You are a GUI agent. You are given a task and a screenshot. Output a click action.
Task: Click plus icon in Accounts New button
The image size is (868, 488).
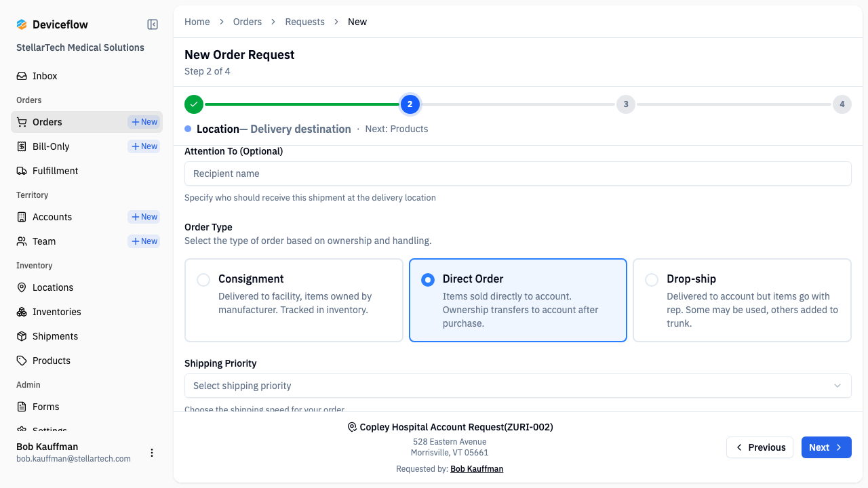click(135, 217)
